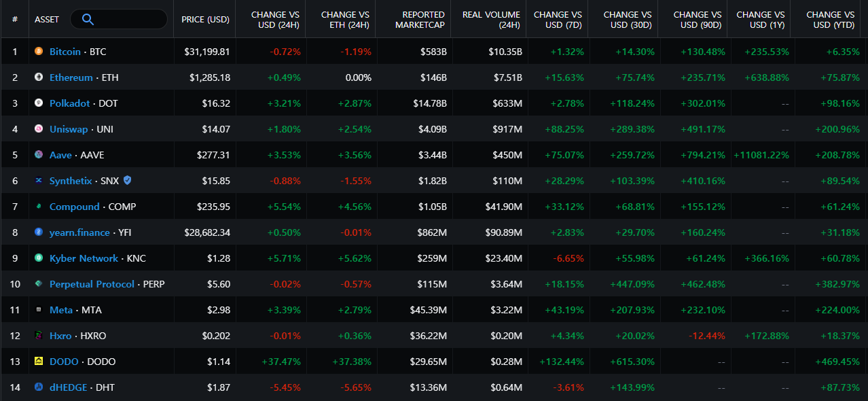Click DODO 24H change +37.47%
The width and height of the screenshot is (868, 401).
[281, 362]
